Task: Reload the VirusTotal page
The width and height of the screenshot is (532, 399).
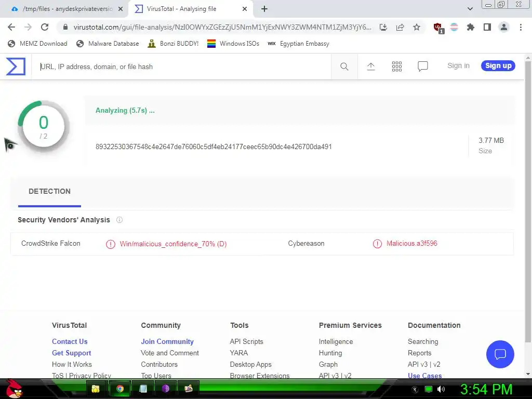Action: click(45, 27)
